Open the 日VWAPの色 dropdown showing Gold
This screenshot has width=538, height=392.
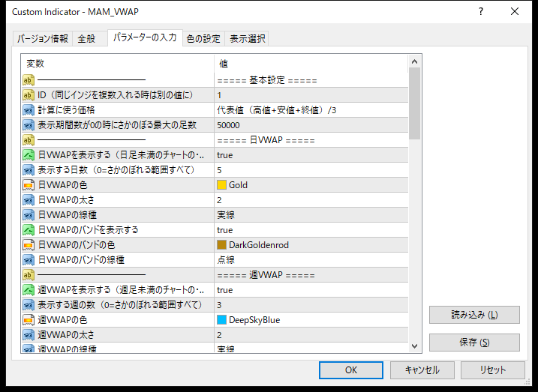coord(311,185)
